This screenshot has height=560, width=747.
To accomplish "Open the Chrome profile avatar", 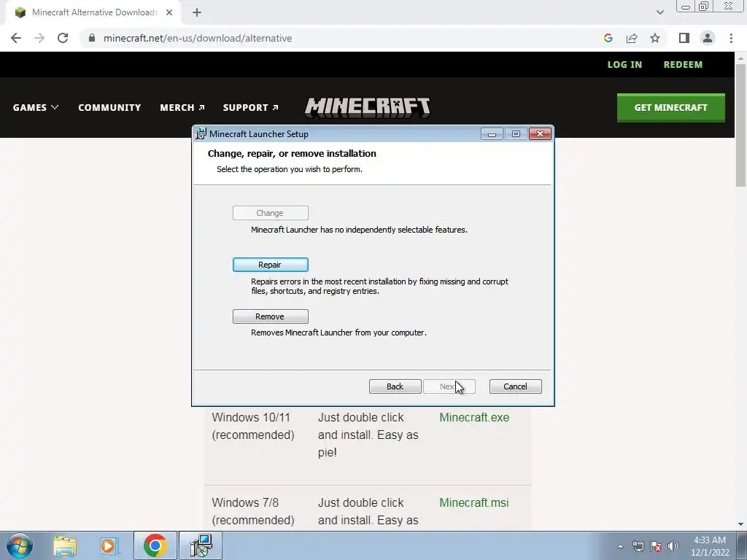I will (708, 38).
